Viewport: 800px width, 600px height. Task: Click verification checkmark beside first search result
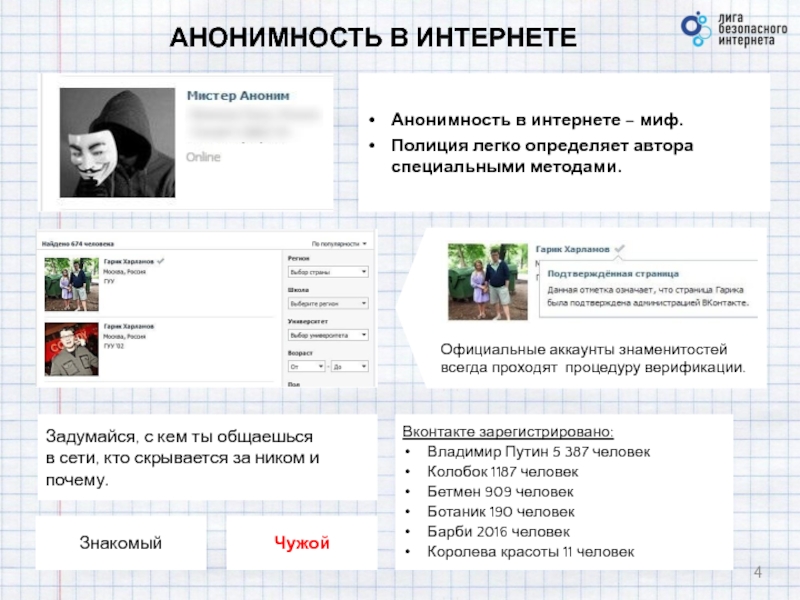(x=161, y=261)
